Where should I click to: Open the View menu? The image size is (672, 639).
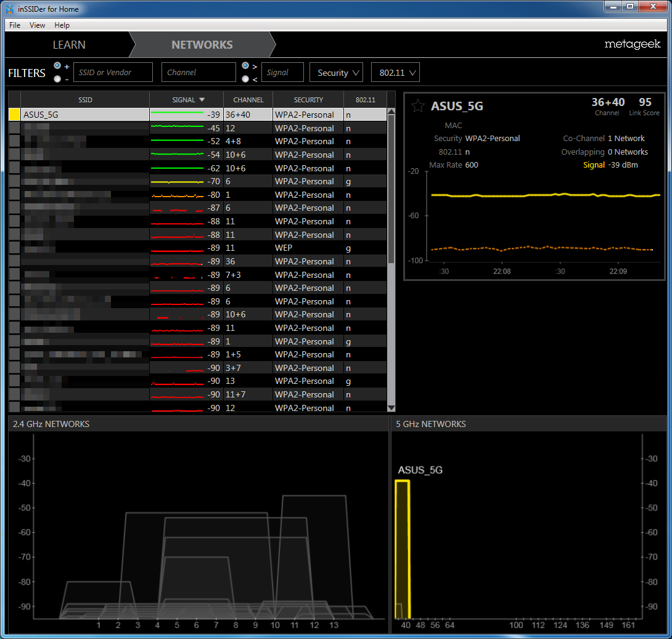click(37, 25)
